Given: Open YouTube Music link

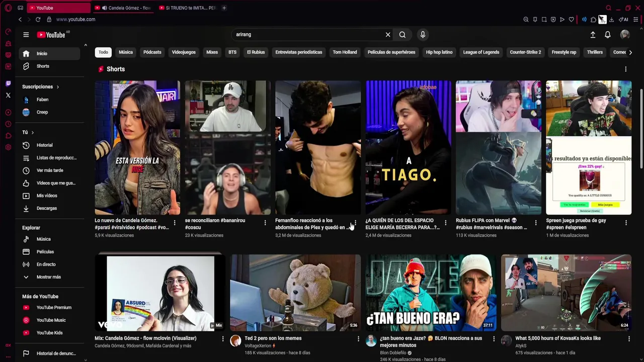Looking at the screenshot, I should tap(50, 320).
